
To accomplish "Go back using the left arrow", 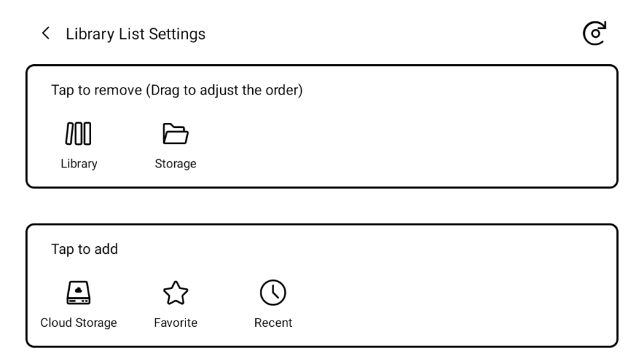I will coord(45,34).
